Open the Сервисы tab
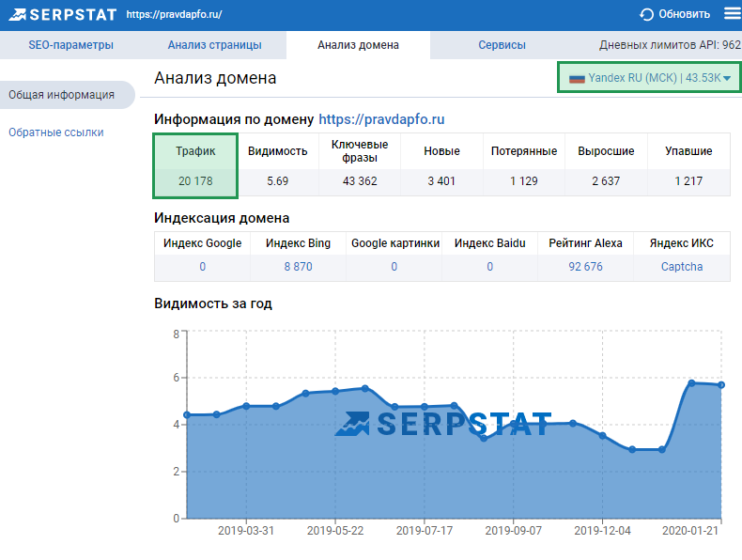The width and height of the screenshot is (742, 560). tap(502, 45)
